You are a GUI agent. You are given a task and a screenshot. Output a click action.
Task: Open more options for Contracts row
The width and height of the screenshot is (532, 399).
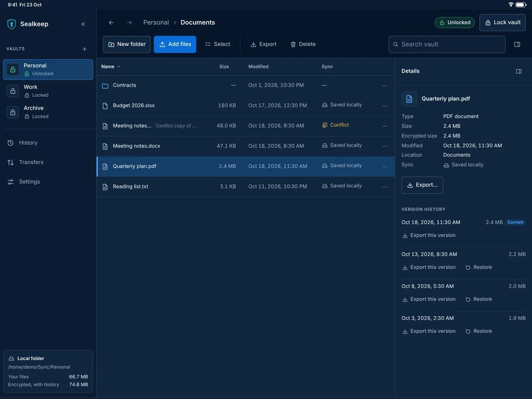385,86
